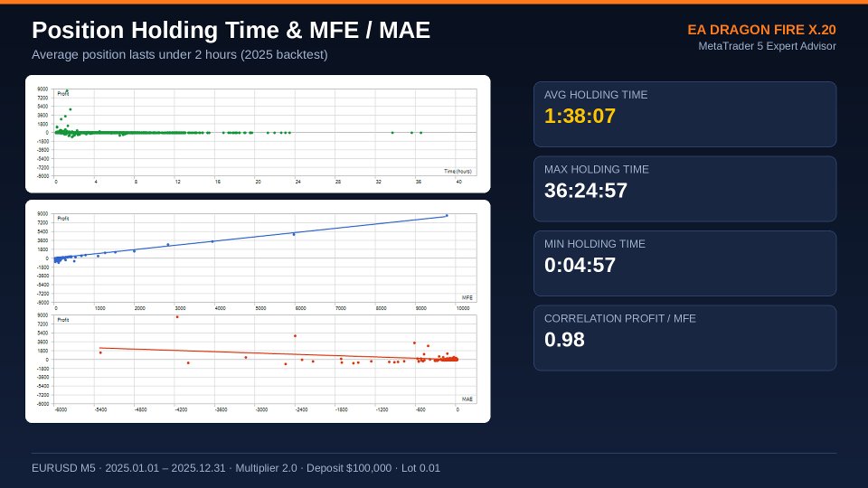868x488 pixels.
Task: Click the 'EA DRAGON FIRE X.20' title
Action: pos(761,30)
